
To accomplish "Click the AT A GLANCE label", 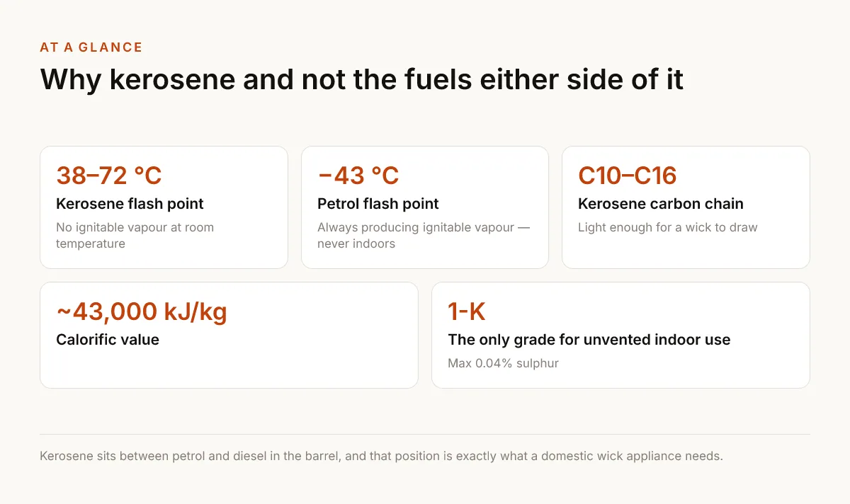I will tap(91, 47).
